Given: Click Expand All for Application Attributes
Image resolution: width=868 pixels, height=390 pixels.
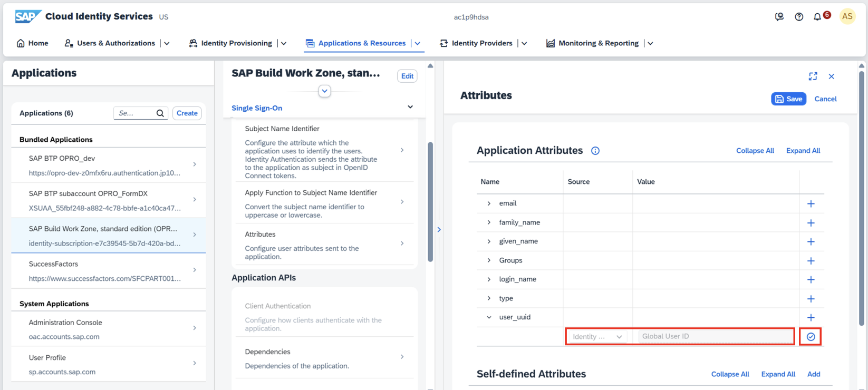Looking at the screenshot, I should coord(803,151).
